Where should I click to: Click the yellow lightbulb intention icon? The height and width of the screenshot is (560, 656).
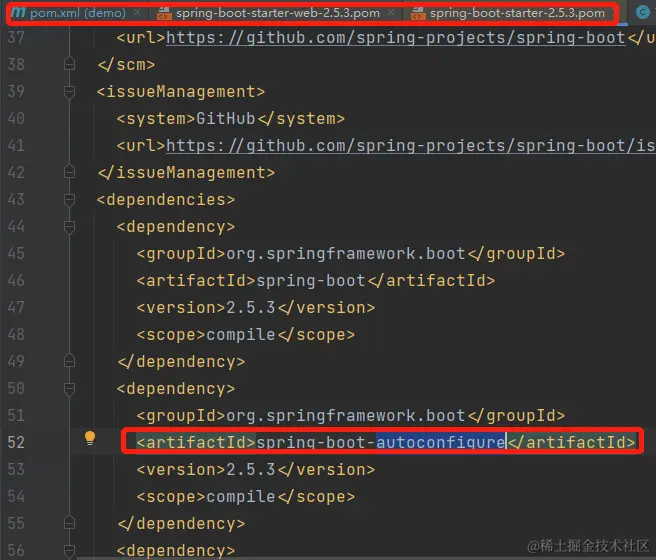[90, 438]
